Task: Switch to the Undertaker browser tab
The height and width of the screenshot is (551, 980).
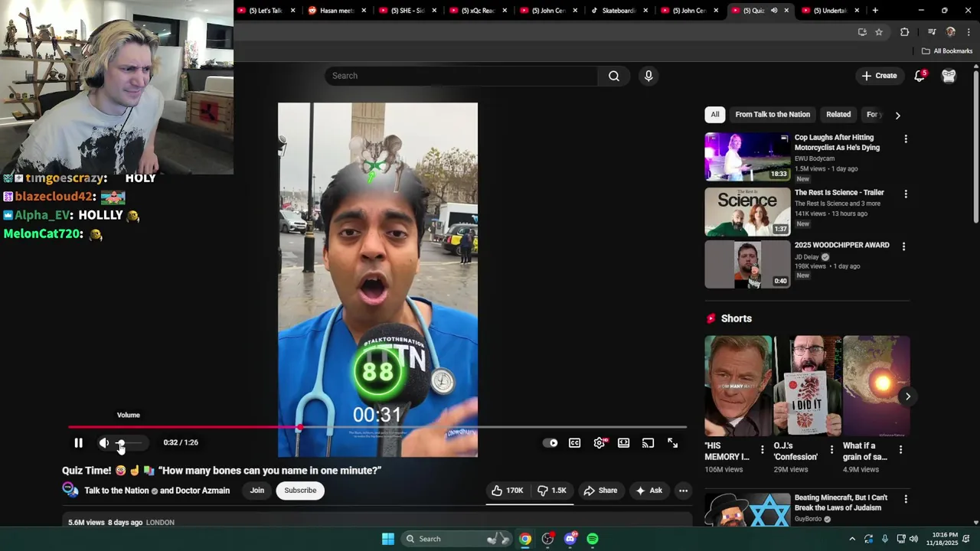Action: [x=830, y=11]
